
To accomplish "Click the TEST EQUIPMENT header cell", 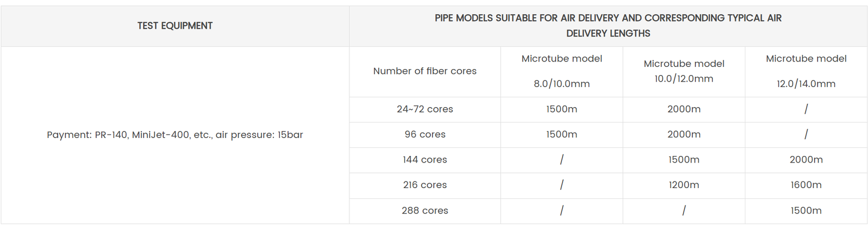I will [x=175, y=26].
